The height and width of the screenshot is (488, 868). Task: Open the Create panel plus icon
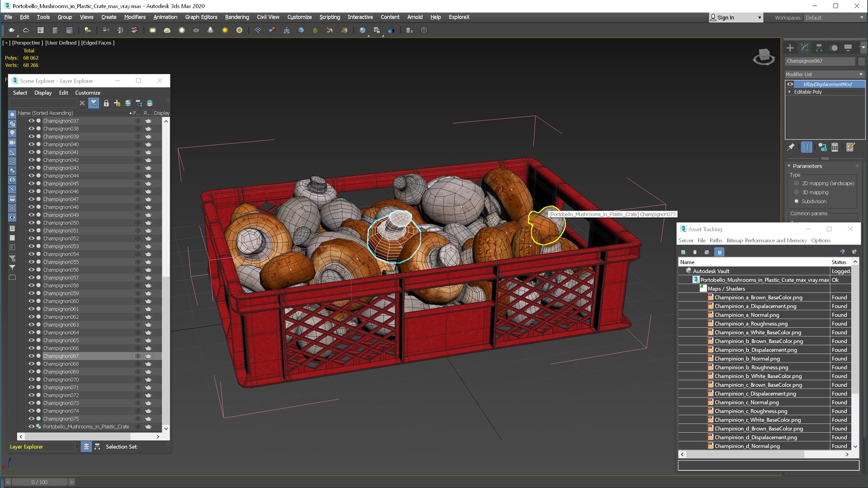click(x=790, y=47)
